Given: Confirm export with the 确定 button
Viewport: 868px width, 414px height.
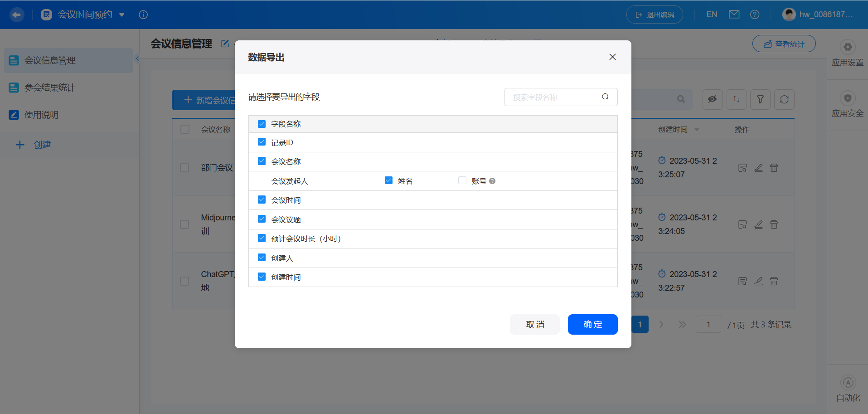Looking at the screenshot, I should coord(592,324).
